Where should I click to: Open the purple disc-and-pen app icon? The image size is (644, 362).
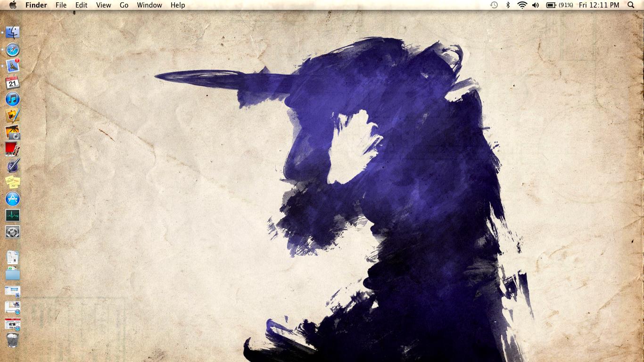coord(13,165)
